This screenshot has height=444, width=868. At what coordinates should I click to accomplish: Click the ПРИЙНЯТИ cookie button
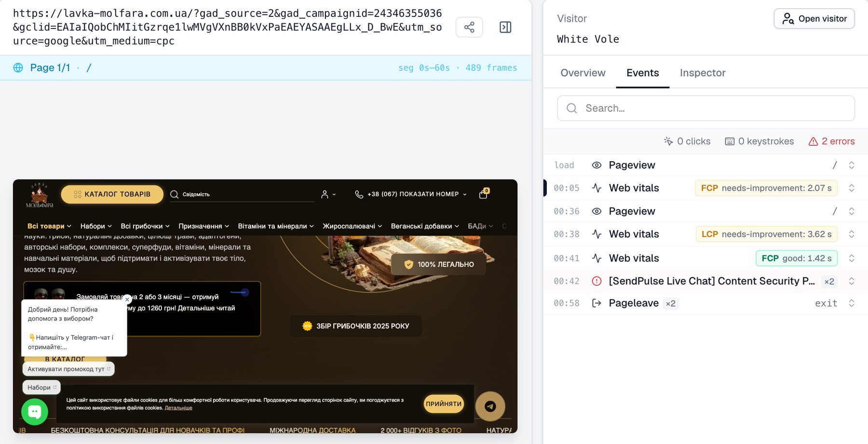(444, 404)
